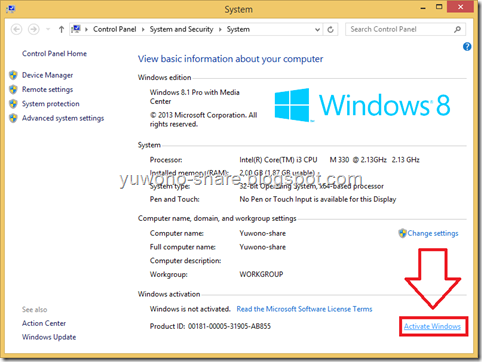Click the computer icon in address bar

pyautogui.click(x=76, y=29)
